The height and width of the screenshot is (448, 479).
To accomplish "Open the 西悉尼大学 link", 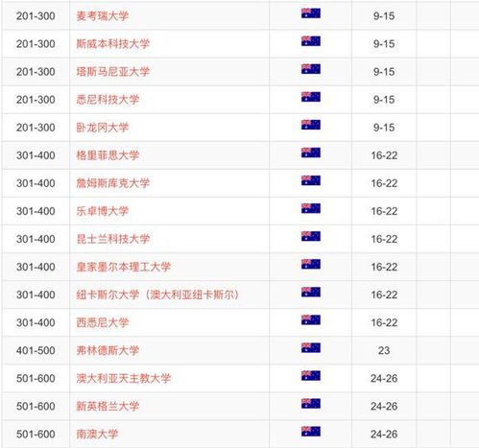I will [103, 322].
